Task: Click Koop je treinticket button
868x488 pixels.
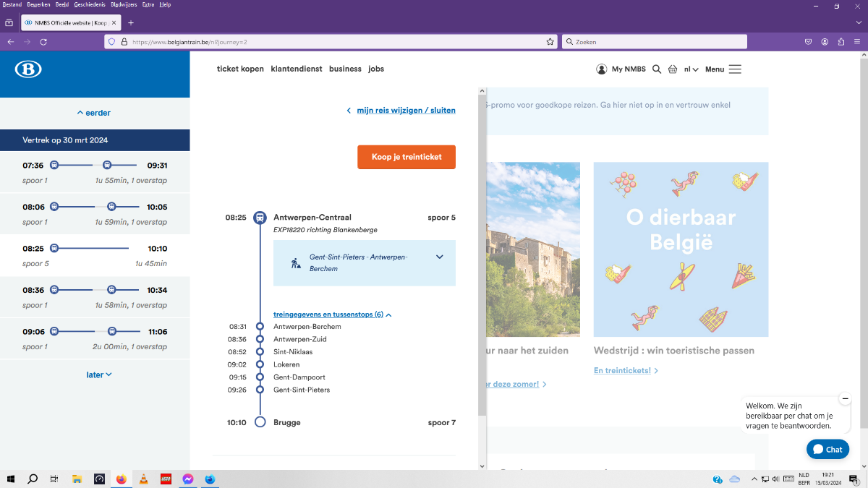Action: [406, 157]
